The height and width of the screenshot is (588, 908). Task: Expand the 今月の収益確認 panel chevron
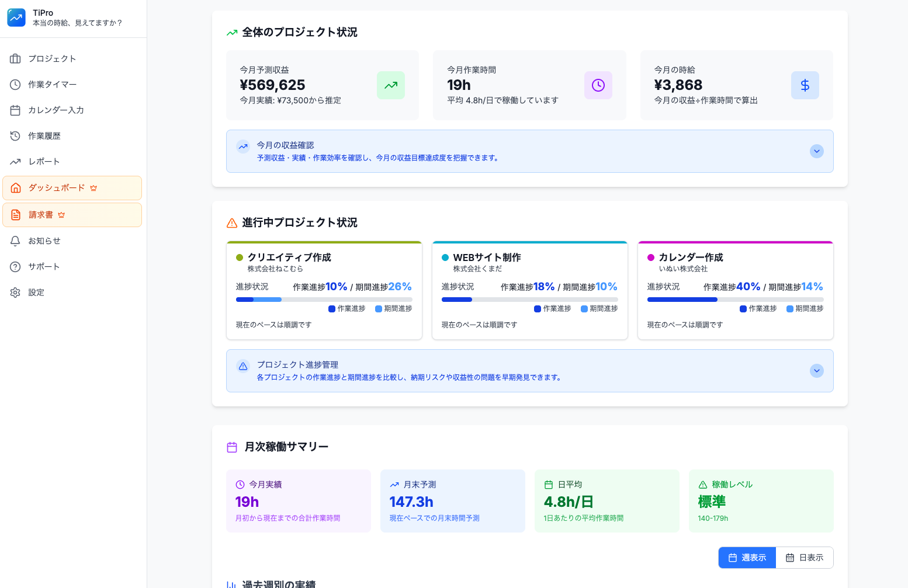point(816,151)
